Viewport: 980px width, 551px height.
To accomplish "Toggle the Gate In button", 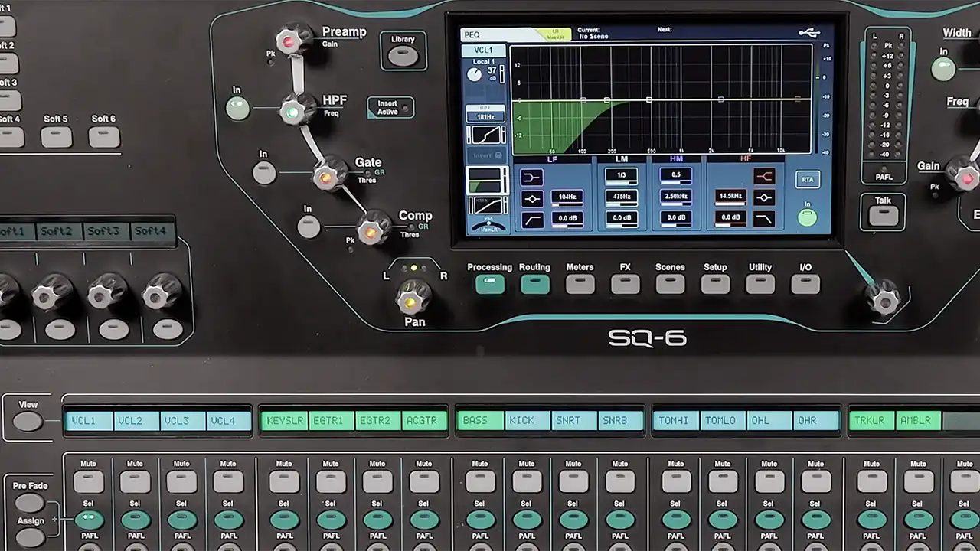I will [264, 173].
